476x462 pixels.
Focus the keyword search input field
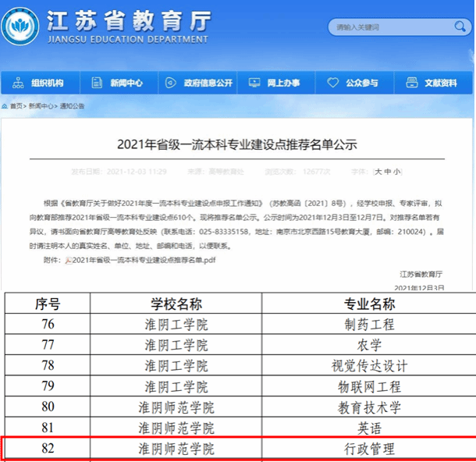pos(400,27)
